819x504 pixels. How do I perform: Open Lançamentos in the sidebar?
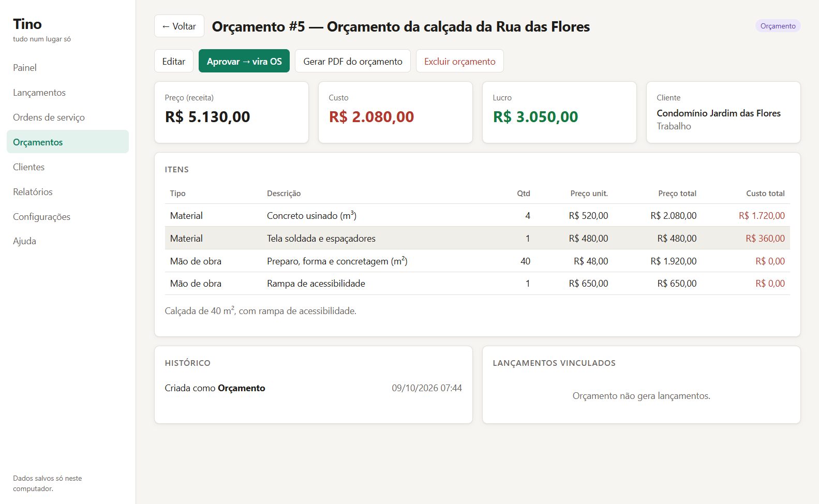[68, 93]
